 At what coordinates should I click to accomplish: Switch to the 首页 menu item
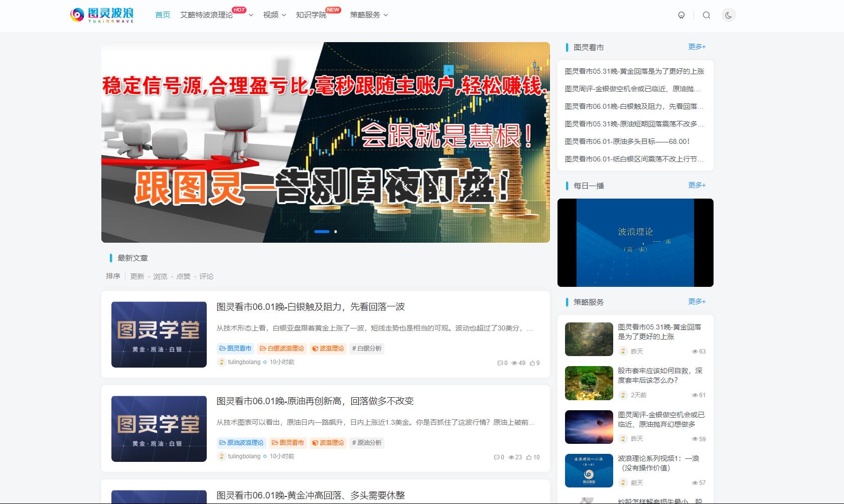[x=163, y=15]
